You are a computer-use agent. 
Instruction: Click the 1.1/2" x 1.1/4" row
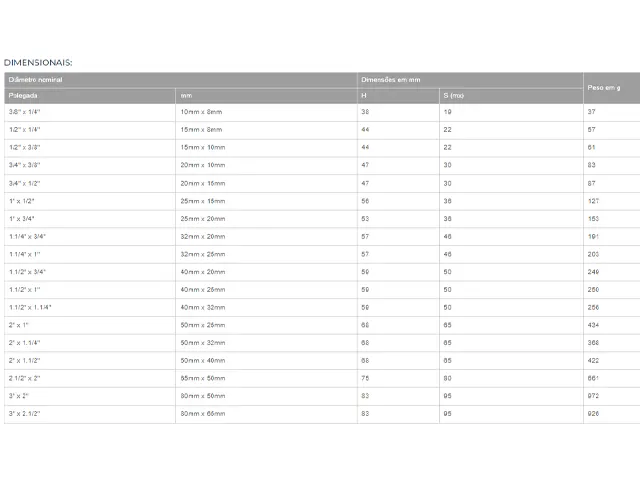click(x=322, y=308)
